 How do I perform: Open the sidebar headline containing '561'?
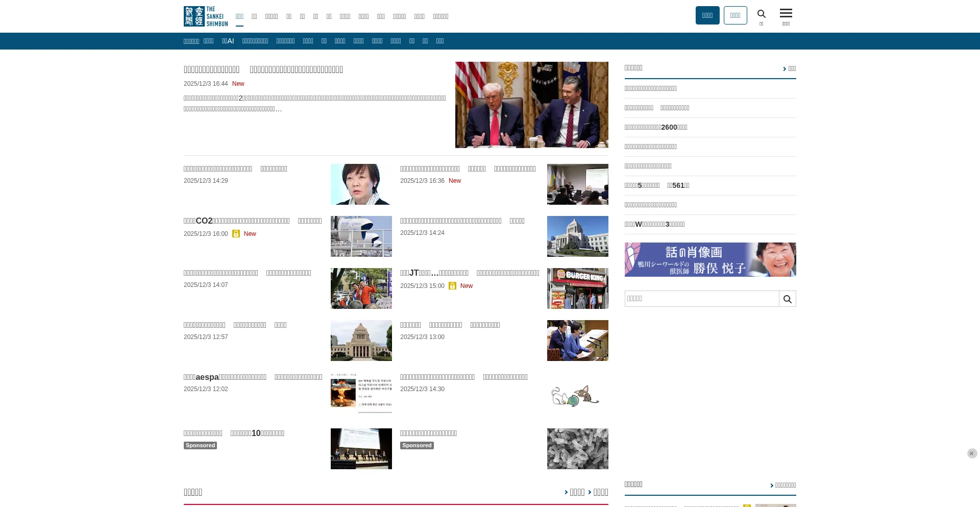coord(657,186)
